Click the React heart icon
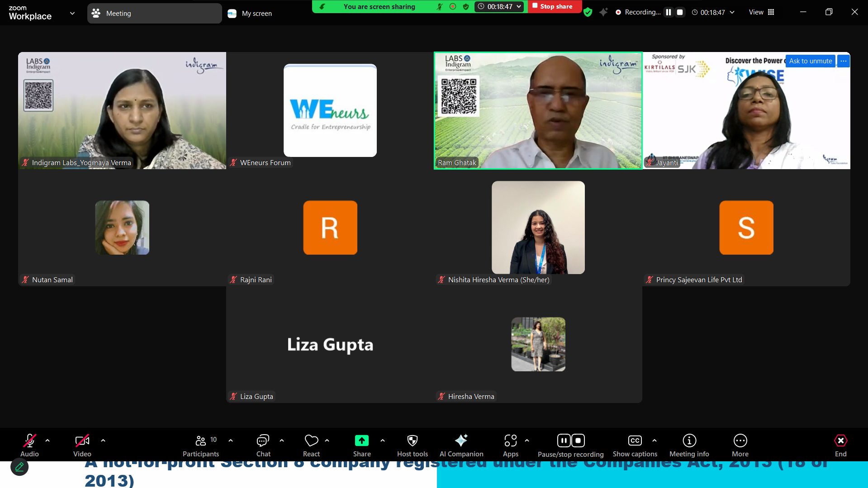This screenshot has height=488, width=868. point(311,445)
